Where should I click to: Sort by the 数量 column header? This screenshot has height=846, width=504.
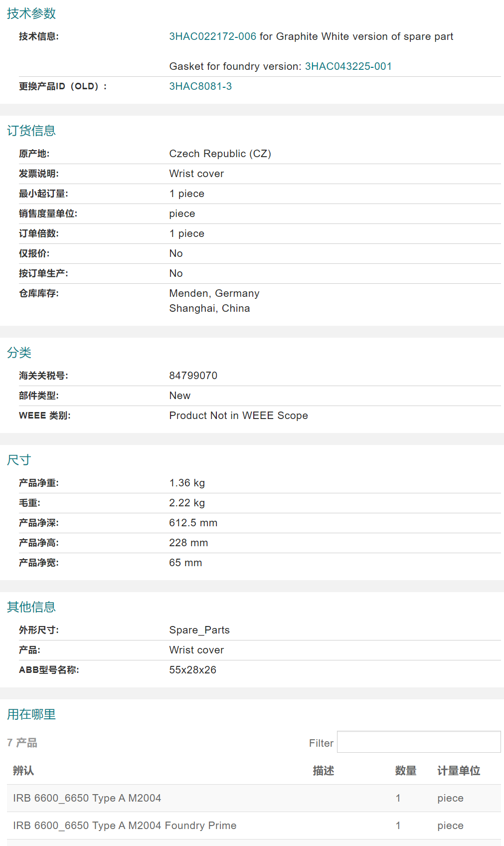point(405,771)
